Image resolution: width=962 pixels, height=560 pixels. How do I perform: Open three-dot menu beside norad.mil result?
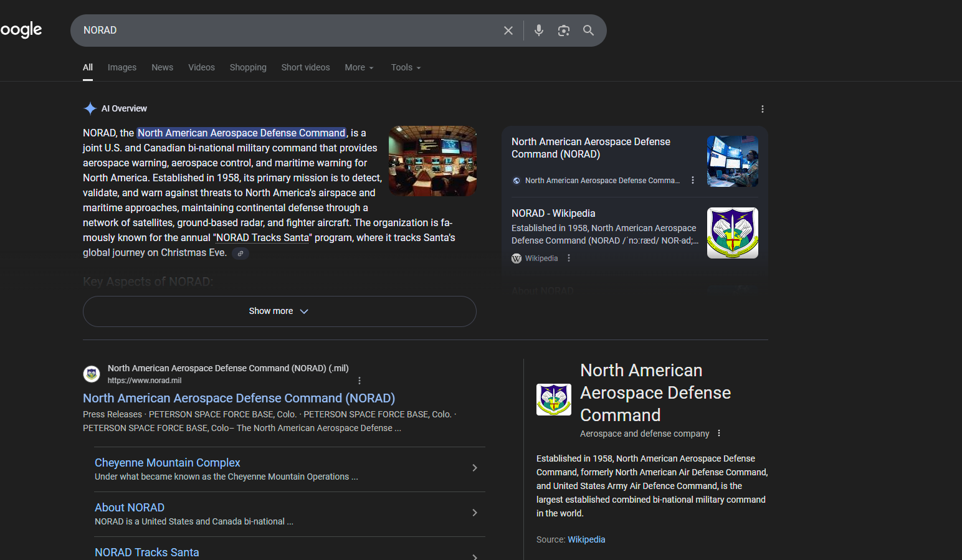[x=360, y=381]
